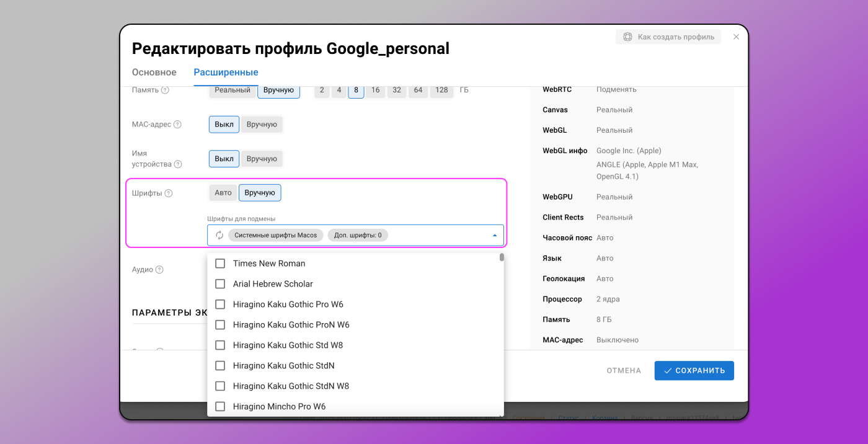Tick Hiragino Mincho Pro W6 checkbox
This screenshot has height=444, width=868.
[220, 407]
